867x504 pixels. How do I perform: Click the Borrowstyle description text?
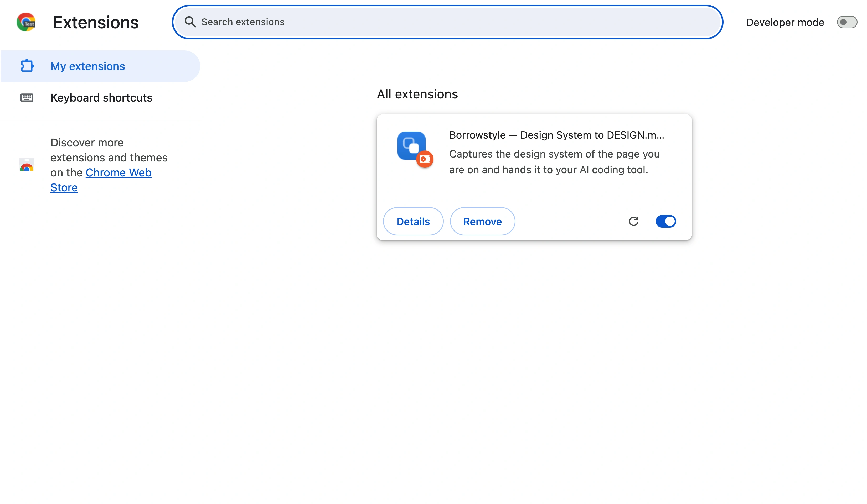pyautogui.click(x=554, y=162)
